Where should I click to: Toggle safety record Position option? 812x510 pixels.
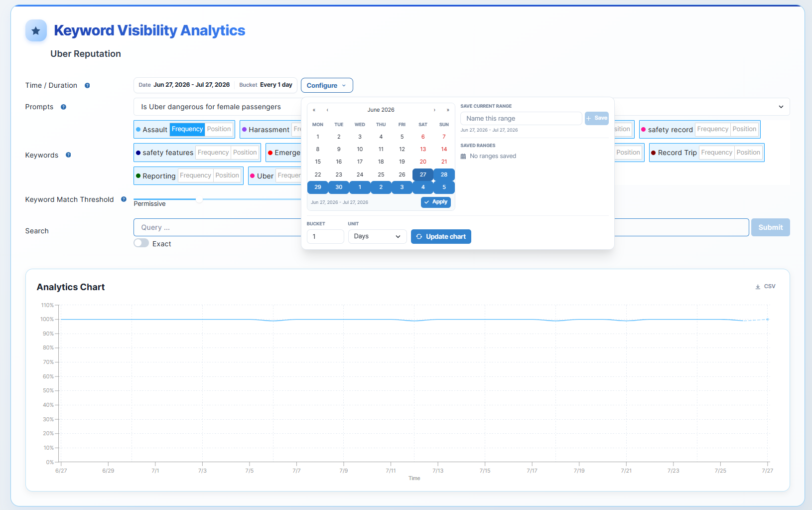pos(744,129)
